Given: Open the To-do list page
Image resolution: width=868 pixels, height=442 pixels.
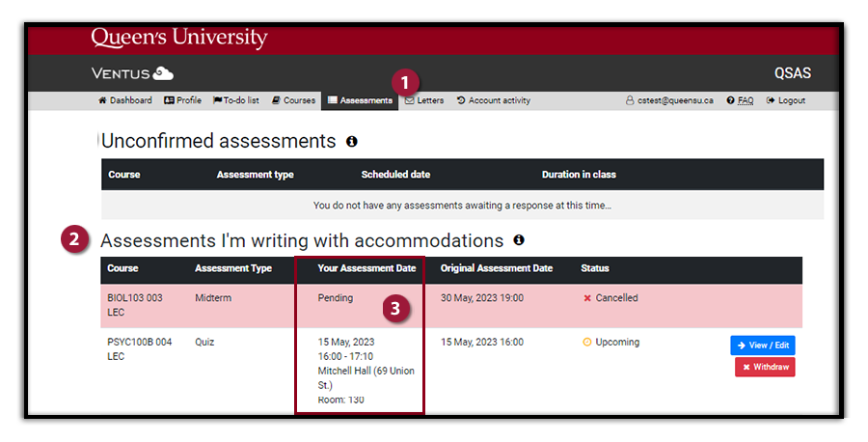Looking at the screenshot, I should tap(235, 100).
